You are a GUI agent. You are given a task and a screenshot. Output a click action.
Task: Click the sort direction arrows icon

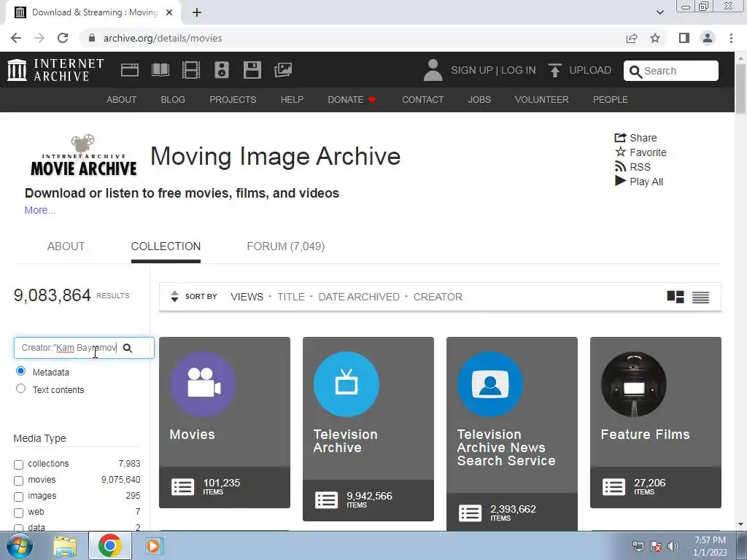point(174,296)
